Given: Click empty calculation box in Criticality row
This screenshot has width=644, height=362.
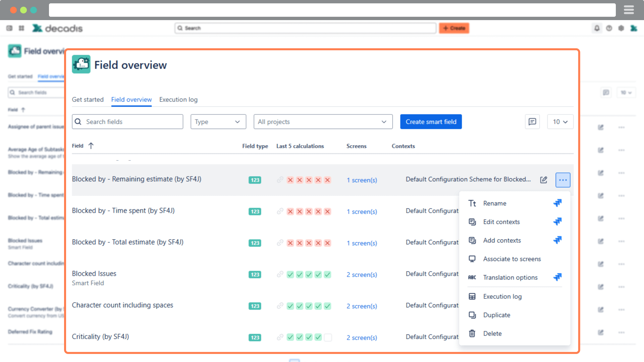Looking at the screenshot, I should 328,338.
